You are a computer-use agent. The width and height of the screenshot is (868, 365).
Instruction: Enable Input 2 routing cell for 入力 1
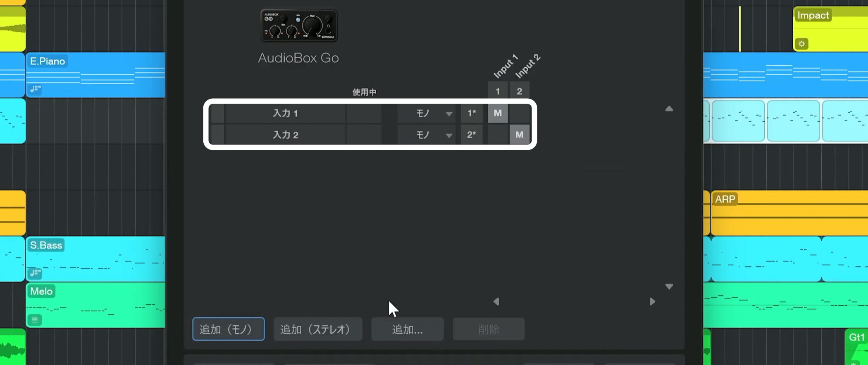(520, 113)
